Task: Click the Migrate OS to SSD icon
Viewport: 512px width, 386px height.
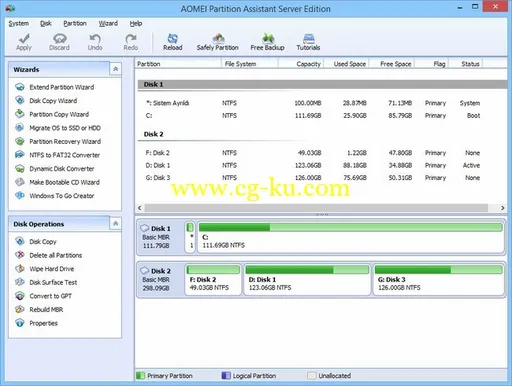Action: point(20,128)
